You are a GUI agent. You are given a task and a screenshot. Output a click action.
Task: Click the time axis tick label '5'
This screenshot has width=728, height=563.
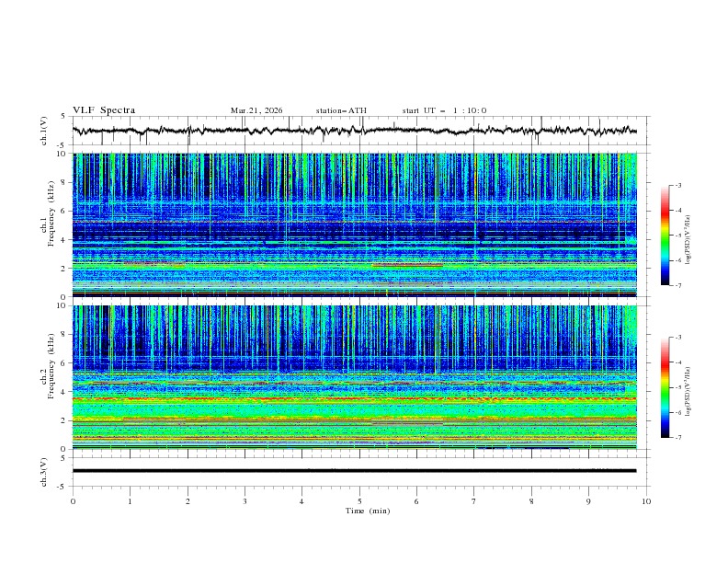click(x=359, y=501)
